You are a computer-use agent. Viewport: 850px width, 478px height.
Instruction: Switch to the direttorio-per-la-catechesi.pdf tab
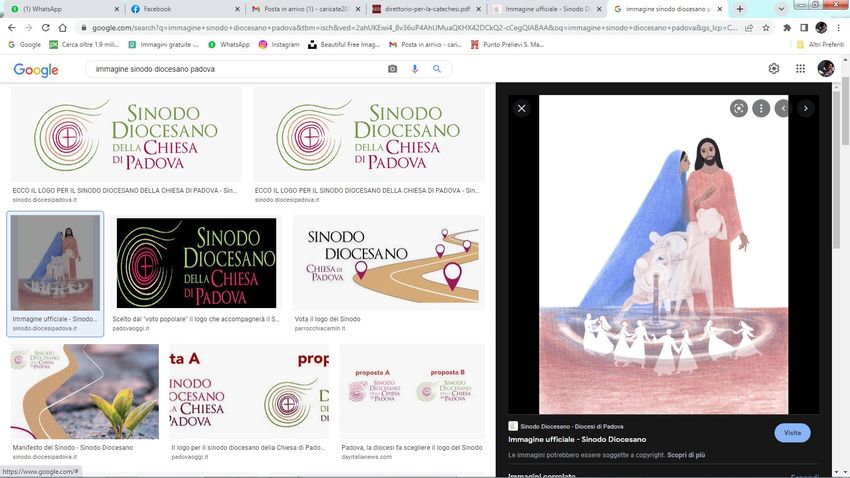coord(427,9)
